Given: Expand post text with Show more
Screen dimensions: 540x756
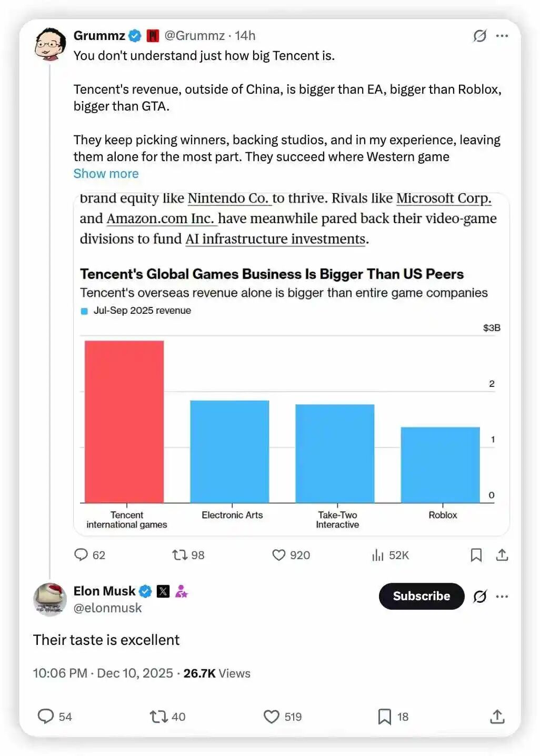Looking at the screenshot, I should pos(106,174).
